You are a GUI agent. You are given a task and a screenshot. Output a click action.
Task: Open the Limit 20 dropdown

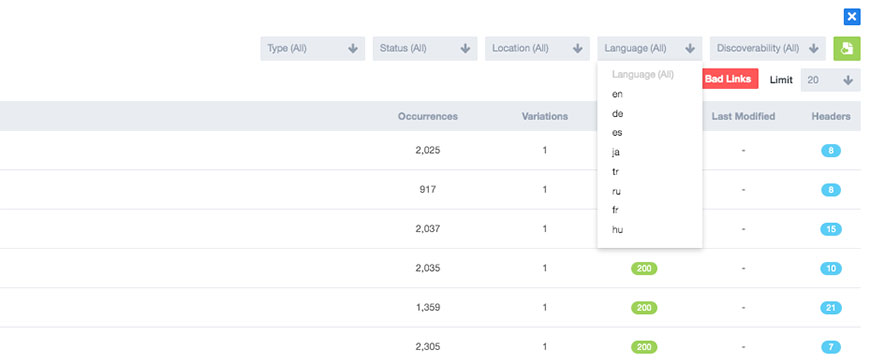(x=830, y=80)
